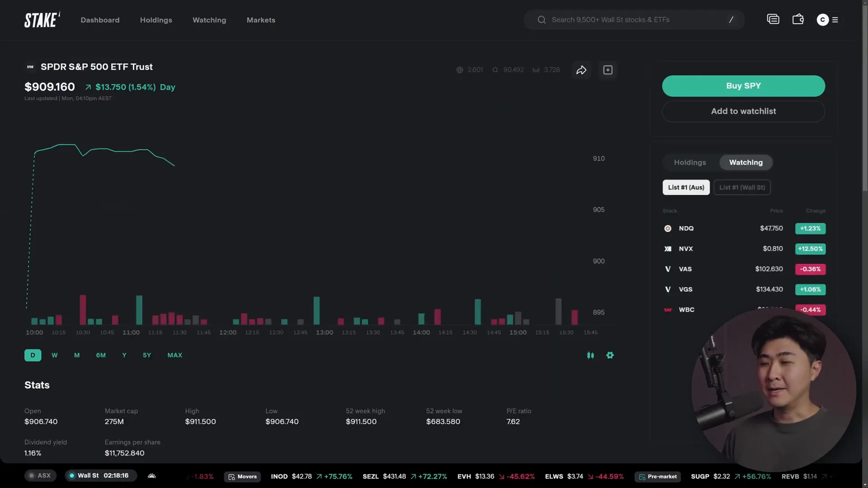Click the watchers glasses icon
The height and width of the screenshot is (488, 868).
(536, 70)
